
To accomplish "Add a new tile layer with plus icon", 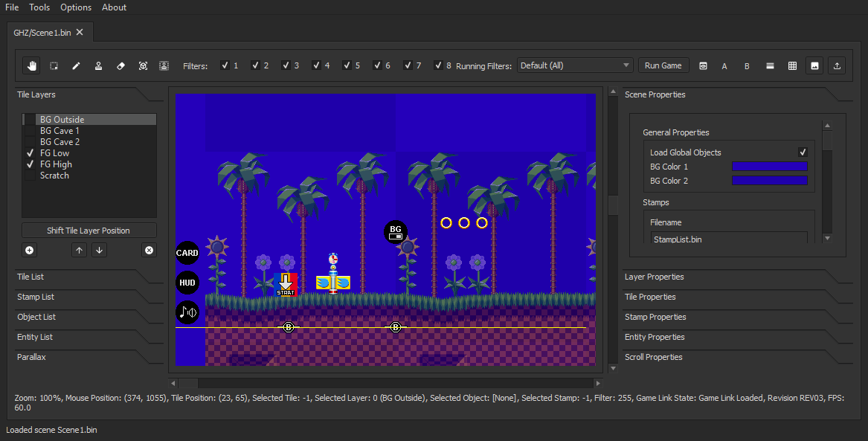I will tap(29, 250).
